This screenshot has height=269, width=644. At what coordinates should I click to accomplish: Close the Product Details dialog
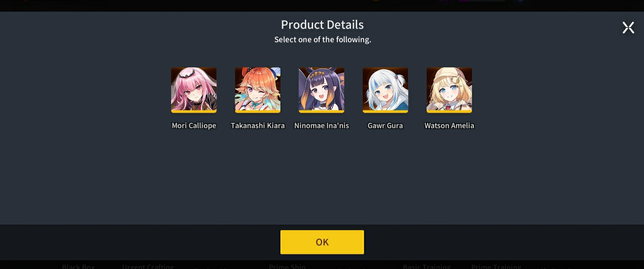tap(628, 28)
